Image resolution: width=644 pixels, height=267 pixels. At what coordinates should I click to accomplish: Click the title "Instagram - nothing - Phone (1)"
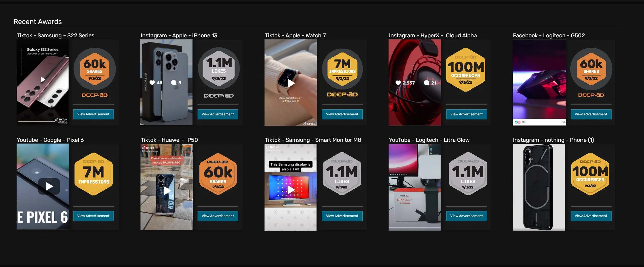[x=553, y=140]
